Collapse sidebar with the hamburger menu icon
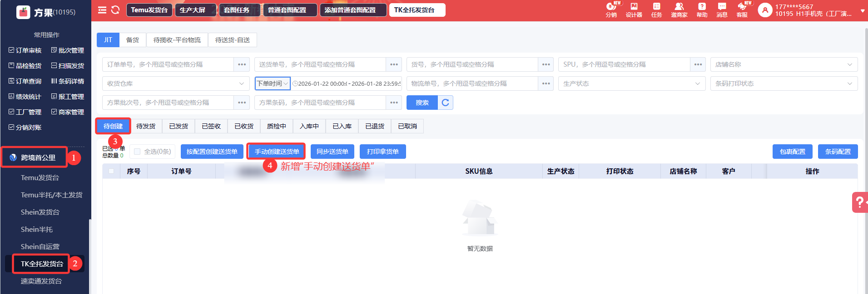This screenshot has width=868, height=294. 102,10
